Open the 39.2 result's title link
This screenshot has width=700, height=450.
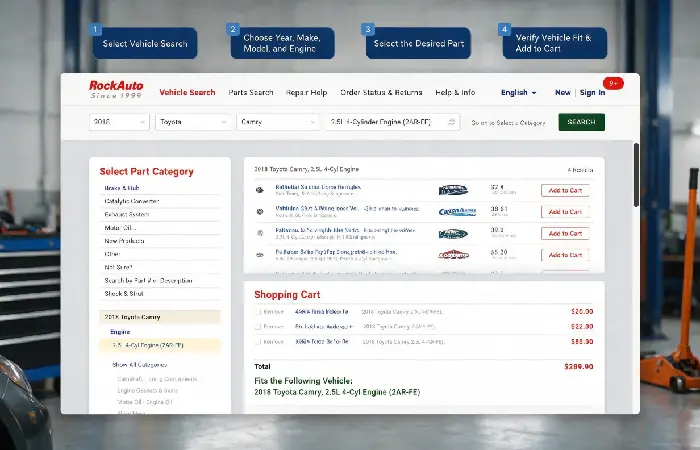(x=345, y=230)
